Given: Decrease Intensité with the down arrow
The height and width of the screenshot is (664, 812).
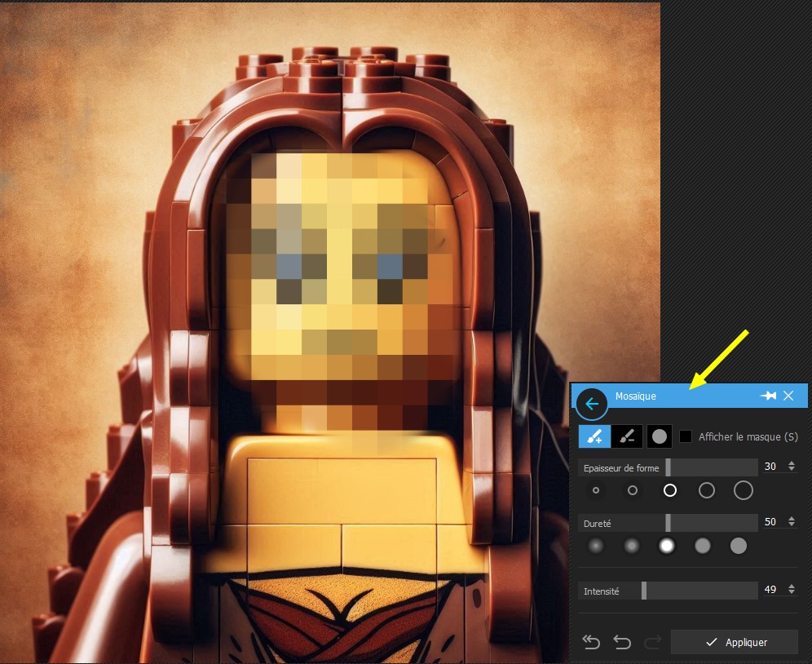Looking at the screenshot, I should [792, 592].
